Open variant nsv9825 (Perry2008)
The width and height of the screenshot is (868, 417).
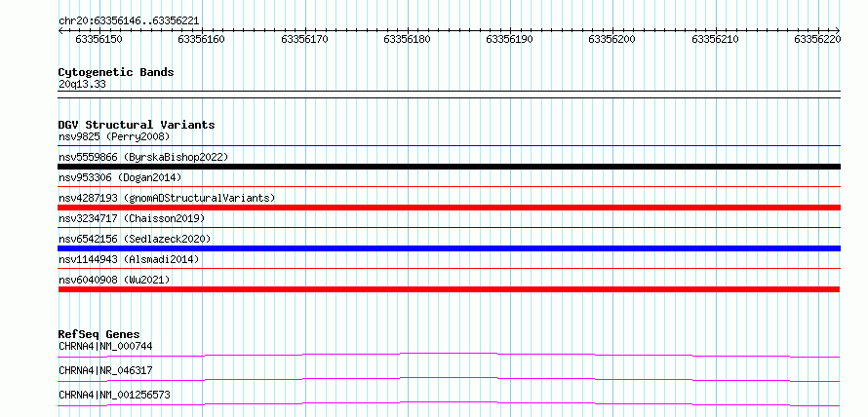click(114, 136)
